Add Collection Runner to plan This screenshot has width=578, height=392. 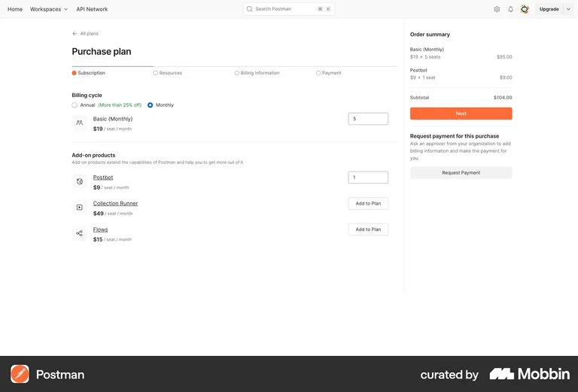[368, 203]
